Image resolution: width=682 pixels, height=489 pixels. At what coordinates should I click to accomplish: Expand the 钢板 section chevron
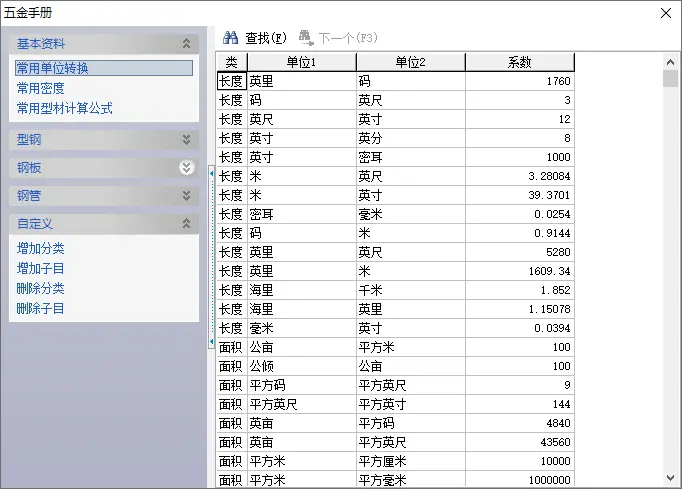coord(187,167)
